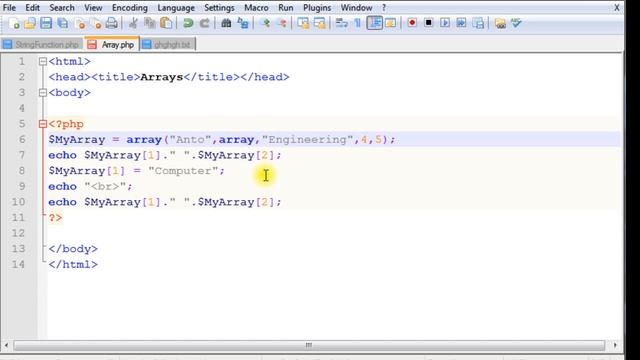The image size is (640, 360).
Task: Toggle synchronized horizontal scrolling icon
Action: [x=320, y=23]
